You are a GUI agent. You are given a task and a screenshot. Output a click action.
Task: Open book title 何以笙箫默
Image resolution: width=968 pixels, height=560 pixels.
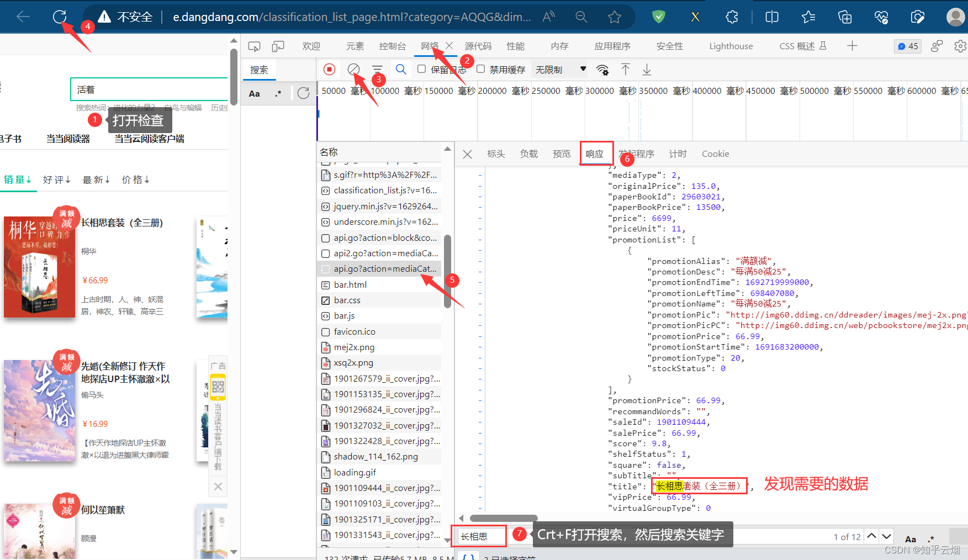(x=103, y=510)
